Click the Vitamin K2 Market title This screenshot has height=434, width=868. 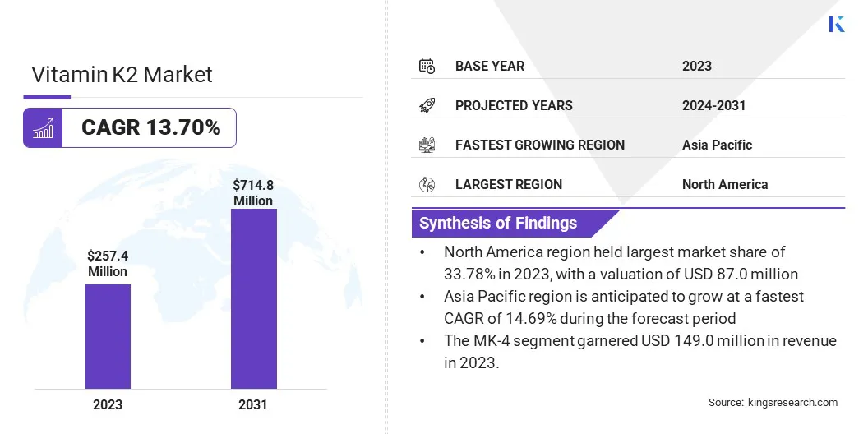tap(122, 75)
